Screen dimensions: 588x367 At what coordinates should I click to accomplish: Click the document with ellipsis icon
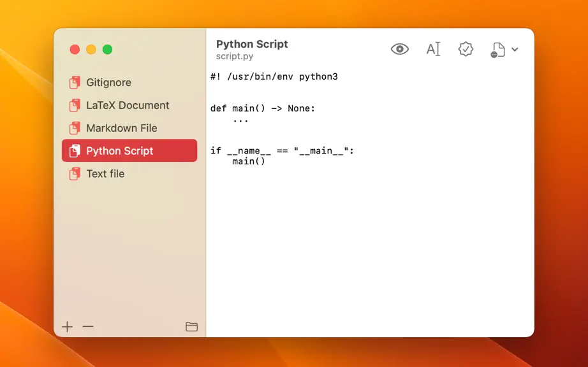(x=497, y=50)
